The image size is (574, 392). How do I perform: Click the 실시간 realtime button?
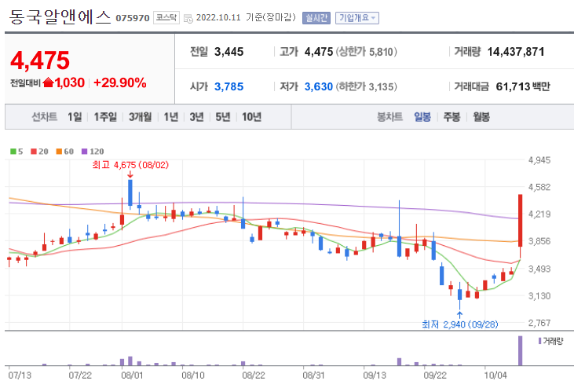pyautogui.click(x=316, y=18)
